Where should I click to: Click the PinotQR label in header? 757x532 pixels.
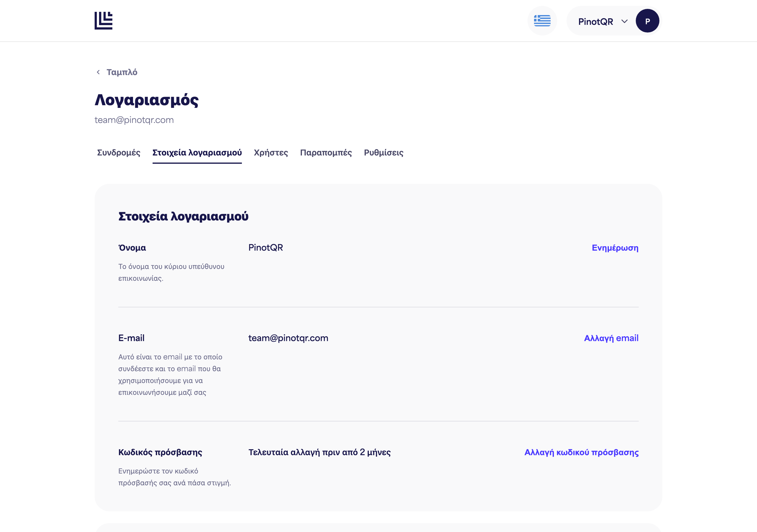596,21
